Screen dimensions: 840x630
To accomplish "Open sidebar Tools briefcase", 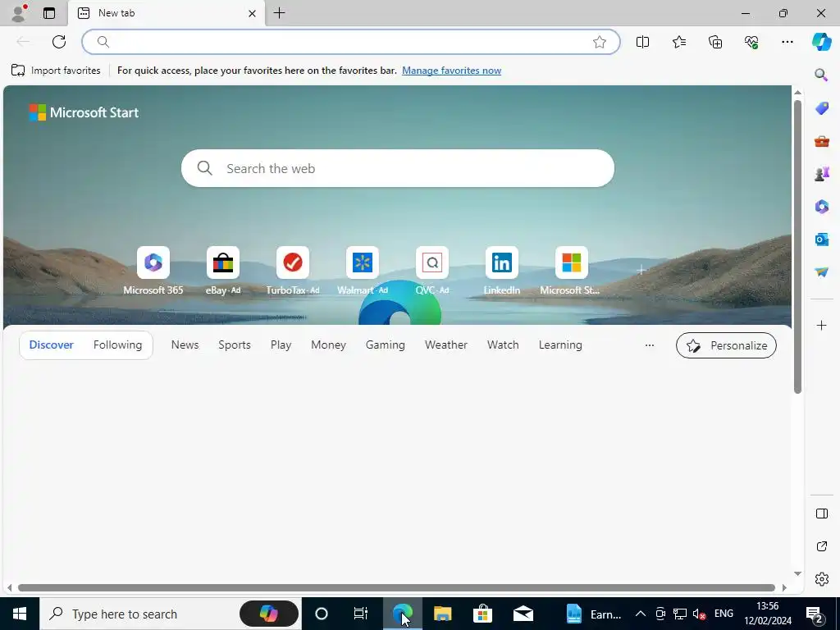I will coord(822,141).
